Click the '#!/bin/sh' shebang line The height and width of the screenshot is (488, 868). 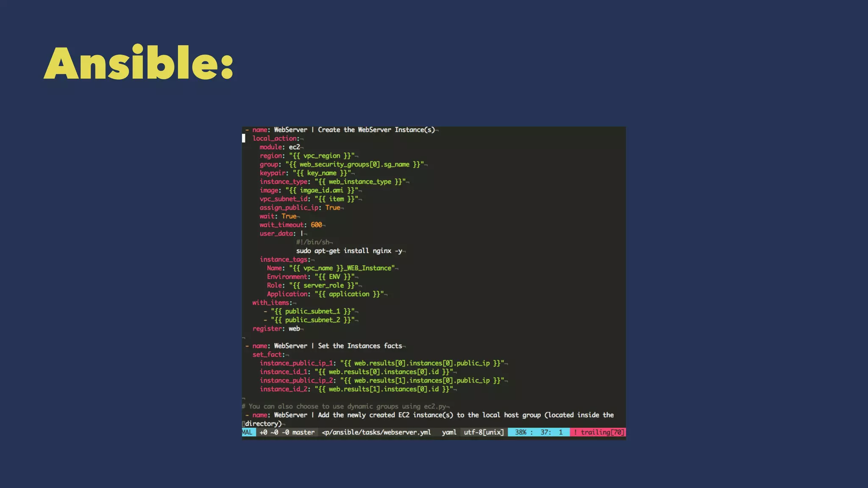[314, 242]
